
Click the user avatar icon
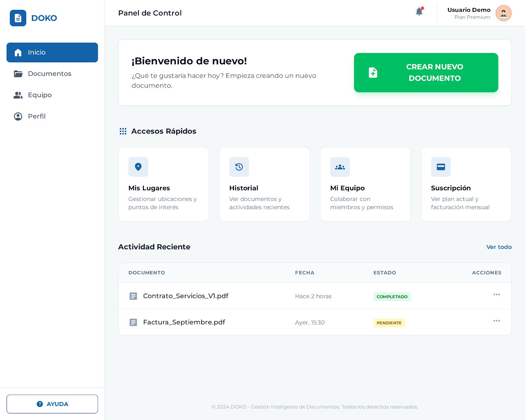tap(504, 13)
